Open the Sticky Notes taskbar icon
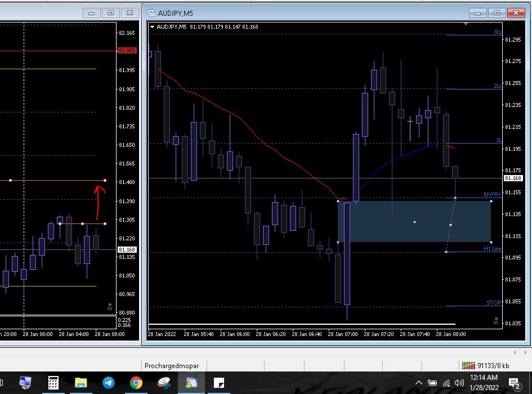Screen dimensions: 532x394 tap(219, 383)
